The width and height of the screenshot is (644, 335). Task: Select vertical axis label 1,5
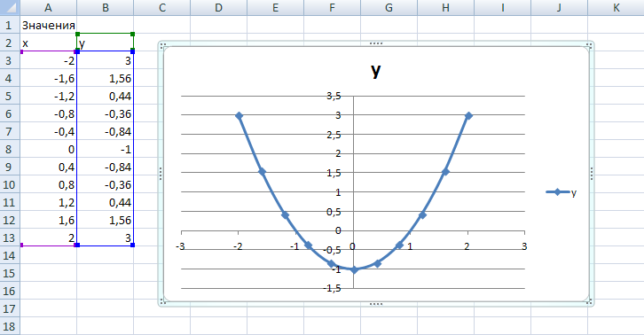point(334,173)
